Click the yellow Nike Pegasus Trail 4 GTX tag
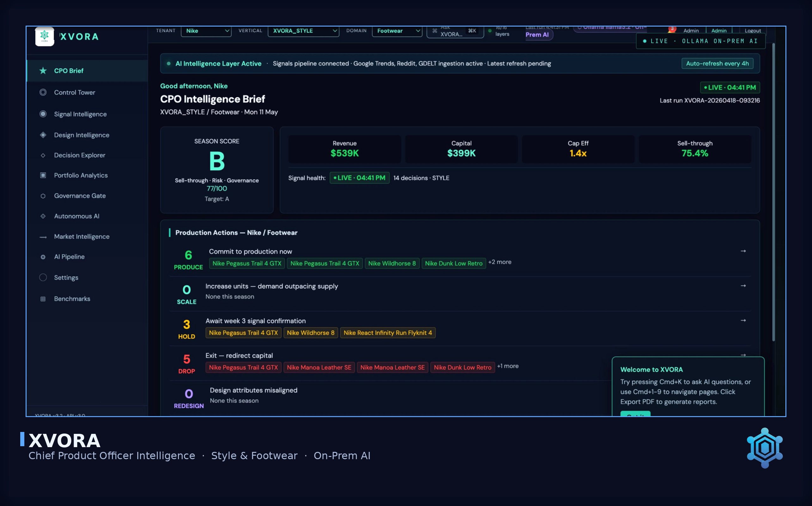This screenshot has width=812, height=506. coord(243,333)
